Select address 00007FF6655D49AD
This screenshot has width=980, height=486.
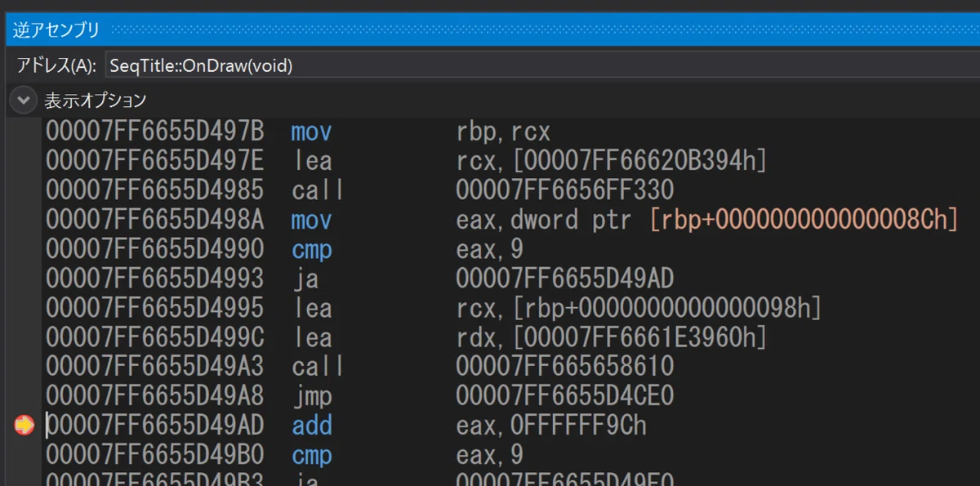point(154,426)
